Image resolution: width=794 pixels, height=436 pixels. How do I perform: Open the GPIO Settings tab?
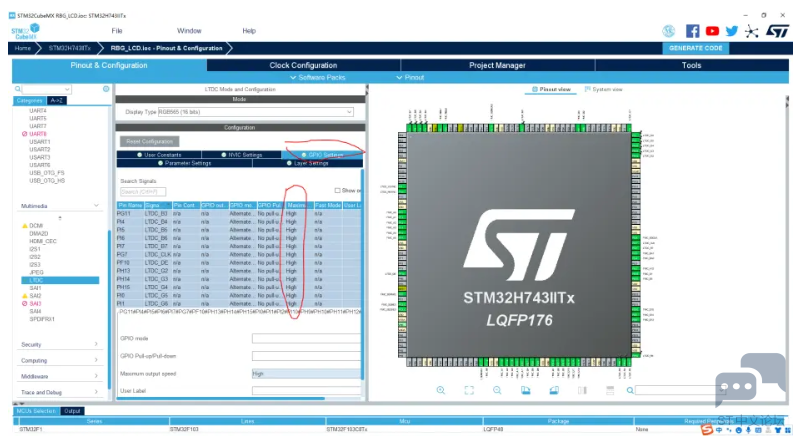[322, 154]
